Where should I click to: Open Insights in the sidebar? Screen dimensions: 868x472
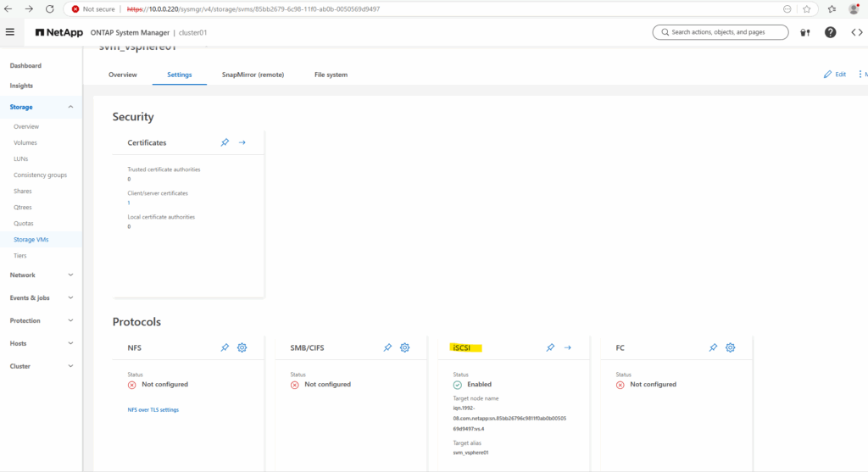click(x=21, y=86)
